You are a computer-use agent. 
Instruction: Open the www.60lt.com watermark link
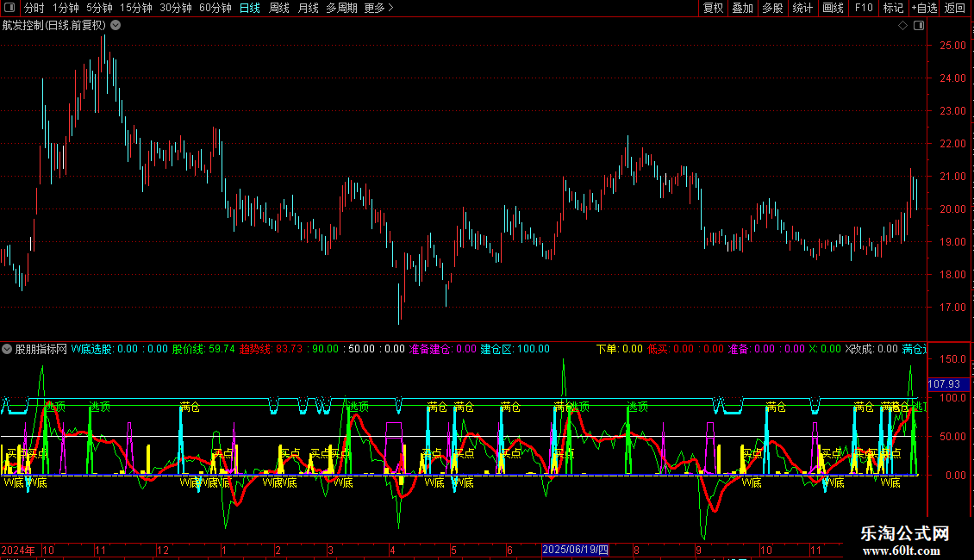(905, 551)
